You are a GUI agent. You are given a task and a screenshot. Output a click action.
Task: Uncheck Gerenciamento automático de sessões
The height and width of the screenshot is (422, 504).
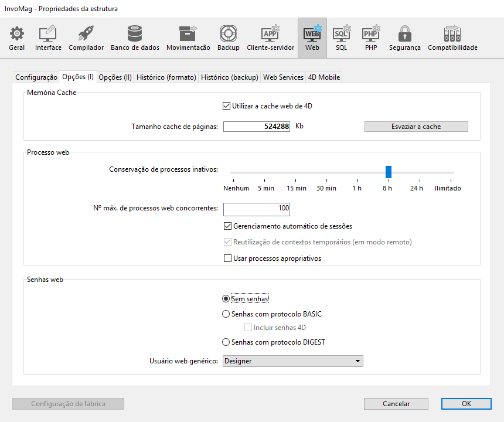228,226
